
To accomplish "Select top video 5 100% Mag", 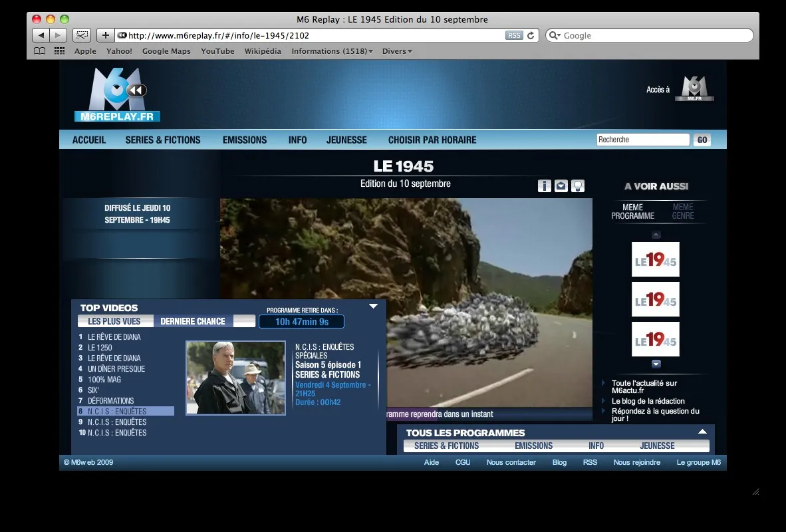I will coord(104,380).
